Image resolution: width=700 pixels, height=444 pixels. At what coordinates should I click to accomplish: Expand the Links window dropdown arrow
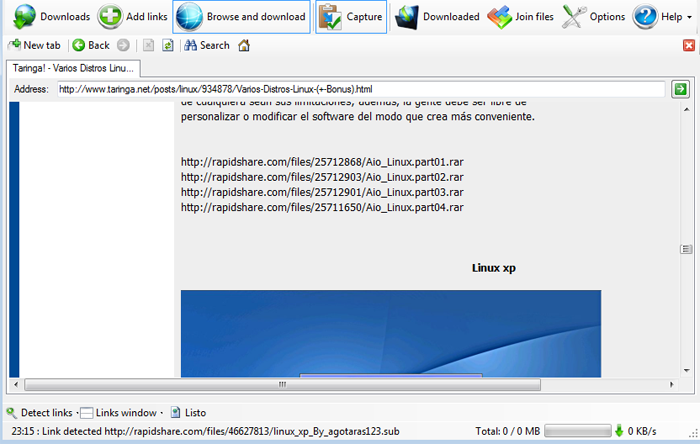click(x=162, y=413)
